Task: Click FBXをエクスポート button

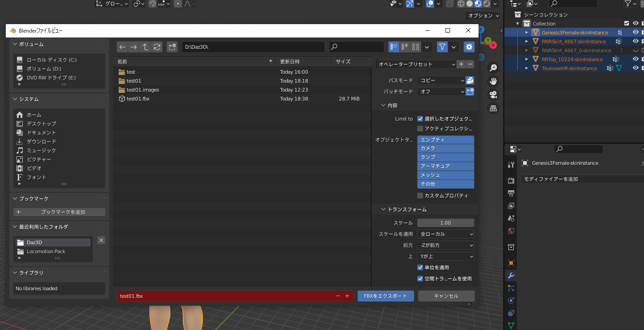Action: pyautogui.click(x=385, y=296)
